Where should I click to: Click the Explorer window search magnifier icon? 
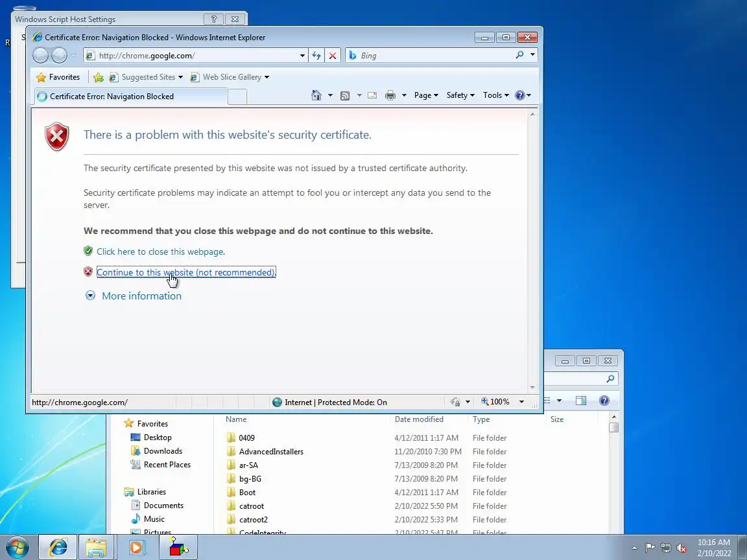pyautogui.click(x=610, y=379)
